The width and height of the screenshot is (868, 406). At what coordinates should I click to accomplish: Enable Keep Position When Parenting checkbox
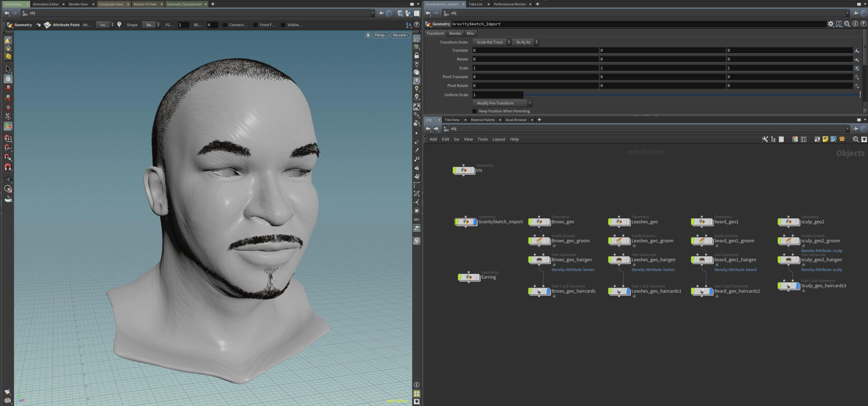point(475,111)
